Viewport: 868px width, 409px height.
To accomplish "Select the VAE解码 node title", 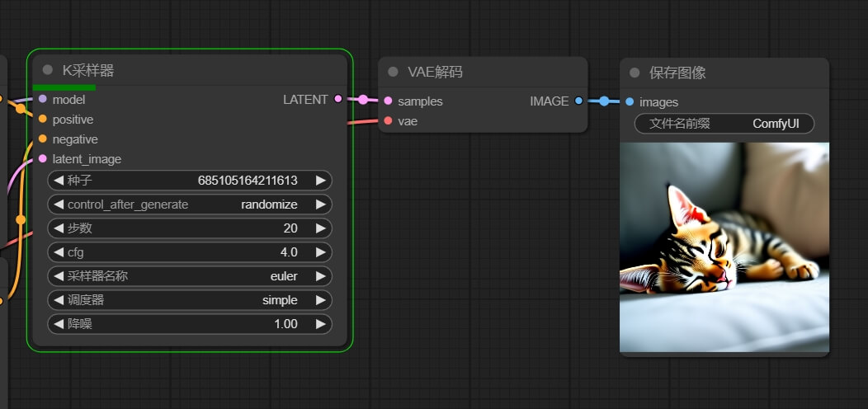I will click(435, 72).
